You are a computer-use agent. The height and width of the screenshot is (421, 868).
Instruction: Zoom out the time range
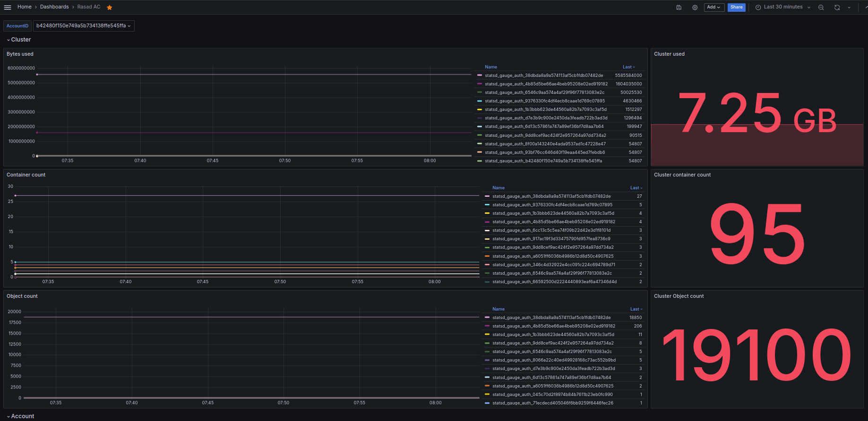click(821, 7)
